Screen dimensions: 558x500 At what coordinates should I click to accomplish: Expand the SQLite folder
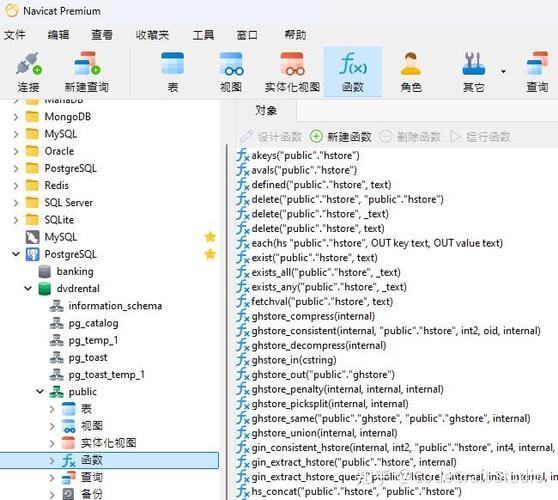(16, 220)
